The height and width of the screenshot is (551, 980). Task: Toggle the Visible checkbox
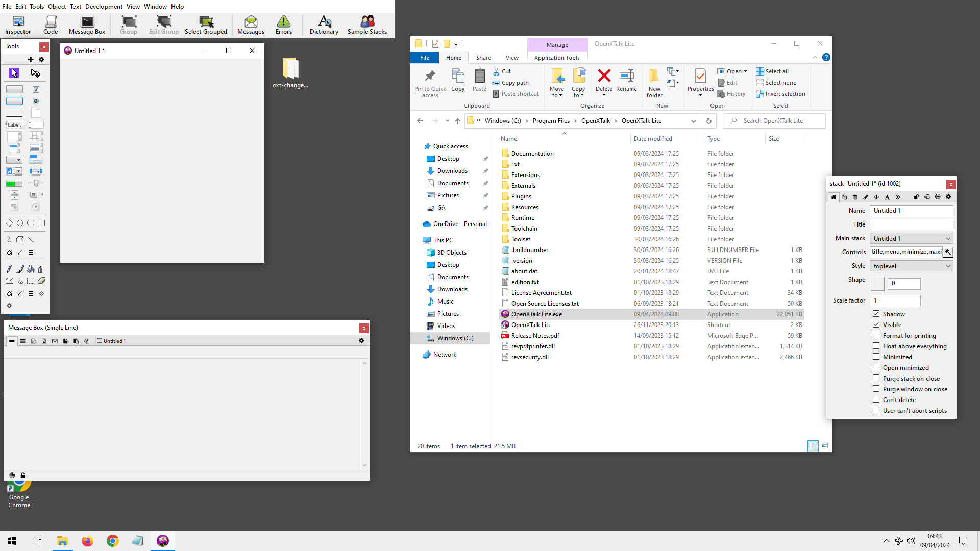point(876,324)
